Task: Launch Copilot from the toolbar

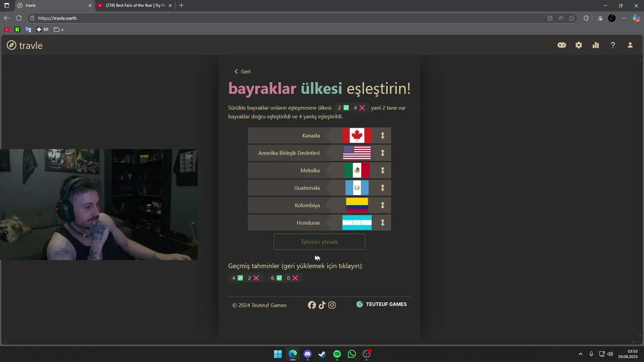Action: point(636,18)
